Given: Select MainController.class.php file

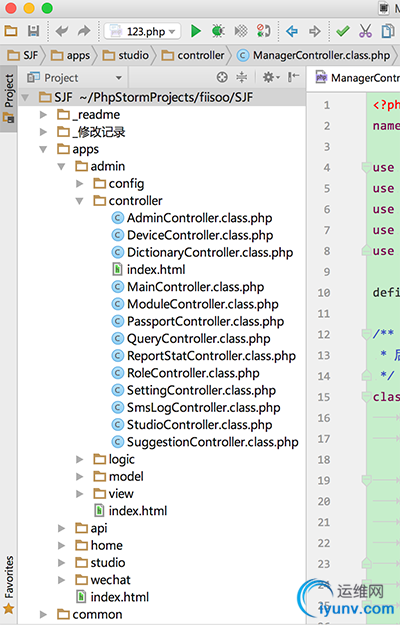Looking at the screenshot, I should tap(188, 287).
